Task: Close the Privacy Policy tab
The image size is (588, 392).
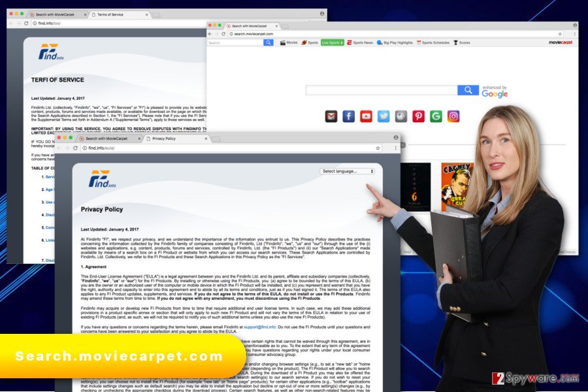Action: pos(206,139)
